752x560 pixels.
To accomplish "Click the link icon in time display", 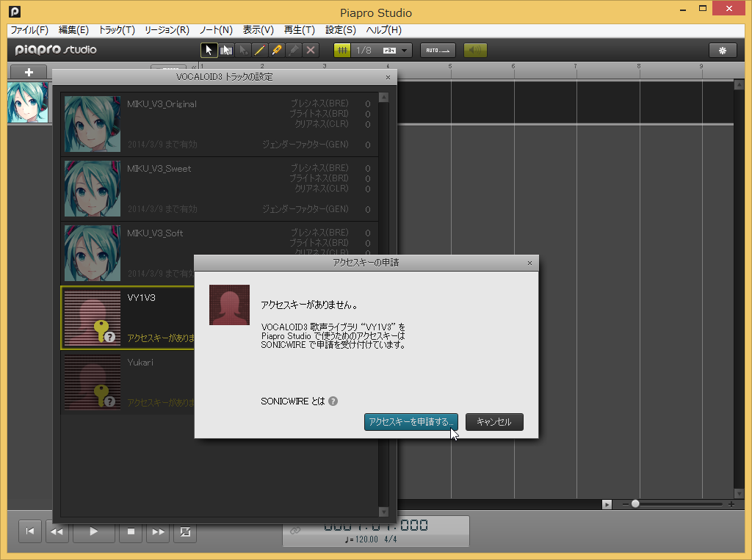I will (x=295, y=530).
